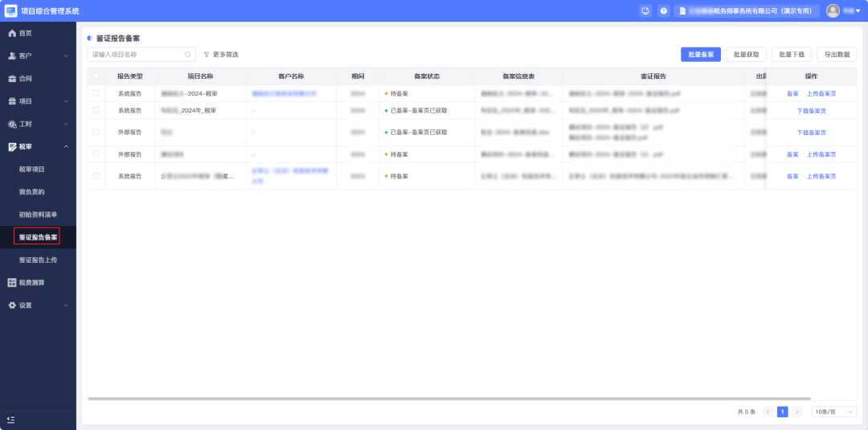Click the 导出数据 button
The height and width of the screenshot is (430, 868).
point(837,54)
